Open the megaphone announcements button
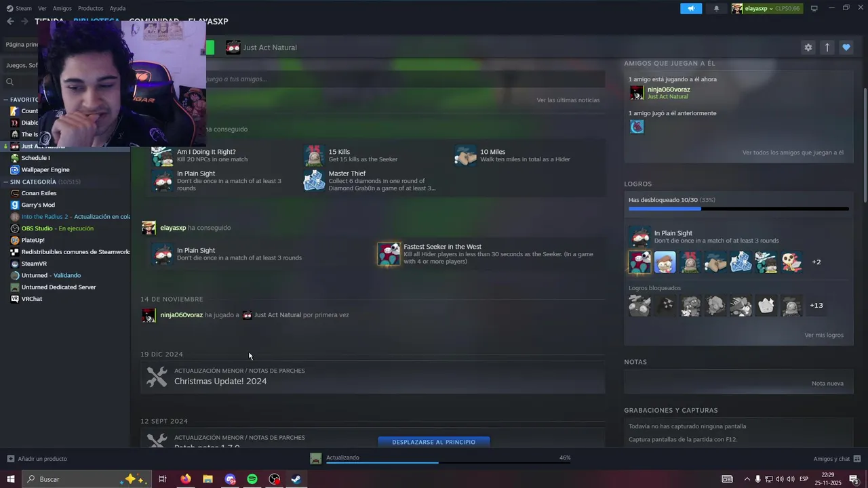 (691, 8)
